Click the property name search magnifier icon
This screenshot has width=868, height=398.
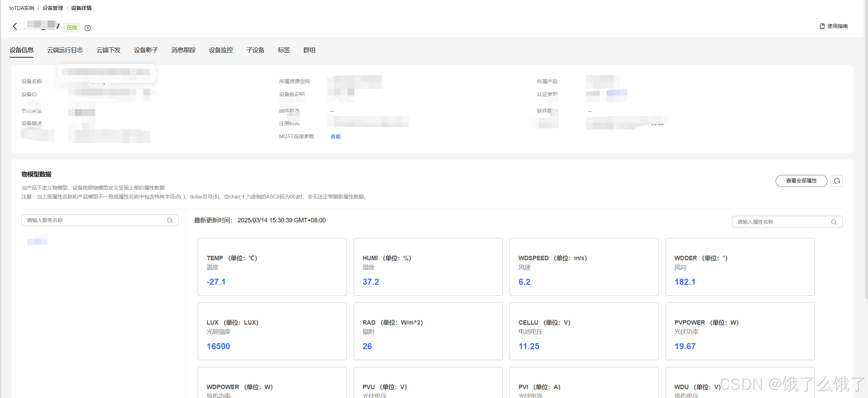pos(834,222)
